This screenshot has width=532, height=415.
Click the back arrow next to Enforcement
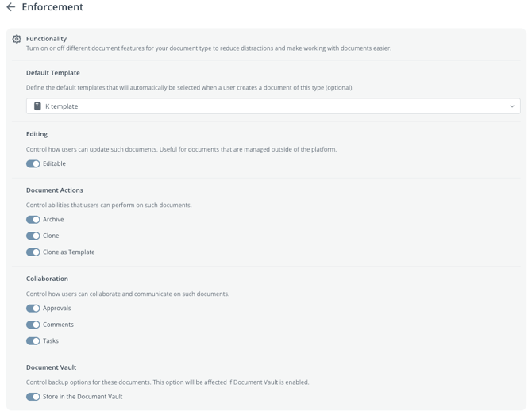coord(11,7)
